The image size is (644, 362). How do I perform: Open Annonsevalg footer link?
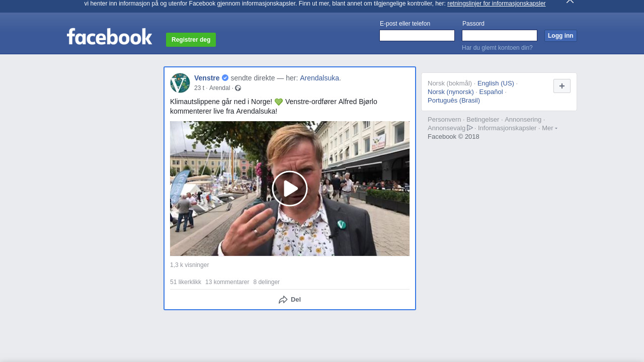pos(447,128)
